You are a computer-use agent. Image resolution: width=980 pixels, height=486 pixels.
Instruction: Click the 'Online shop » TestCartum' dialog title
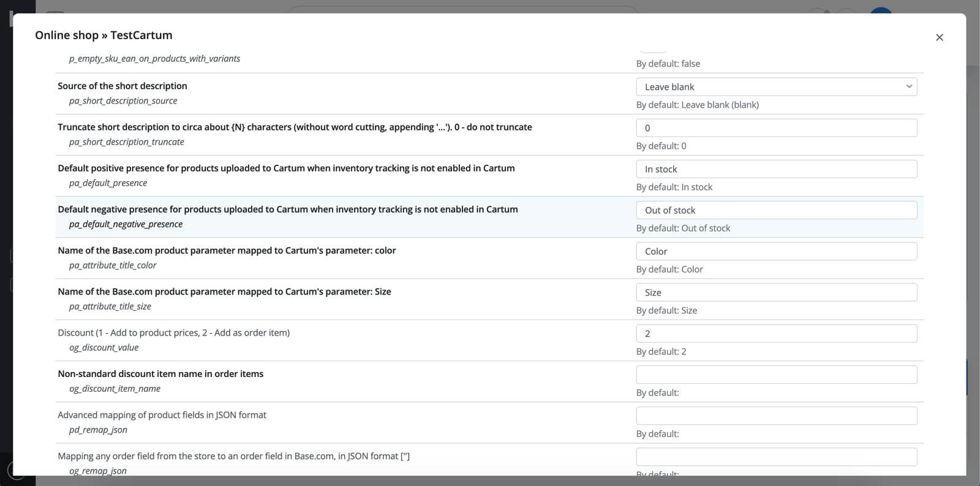point(104,35)
